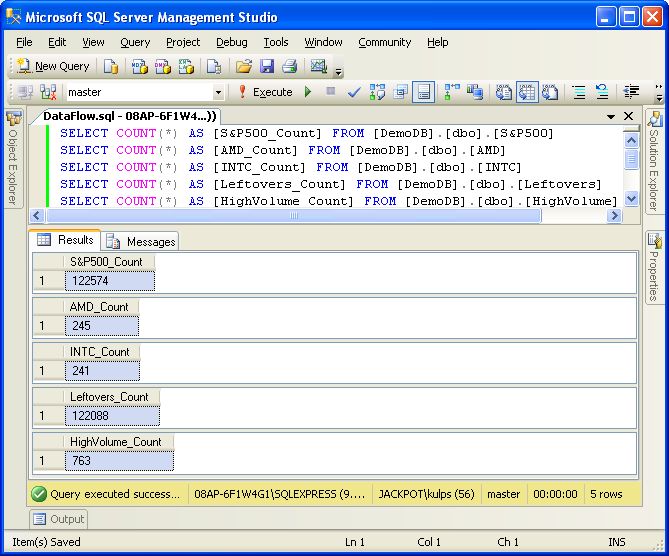Open the master database dropdown

(218, 92)
